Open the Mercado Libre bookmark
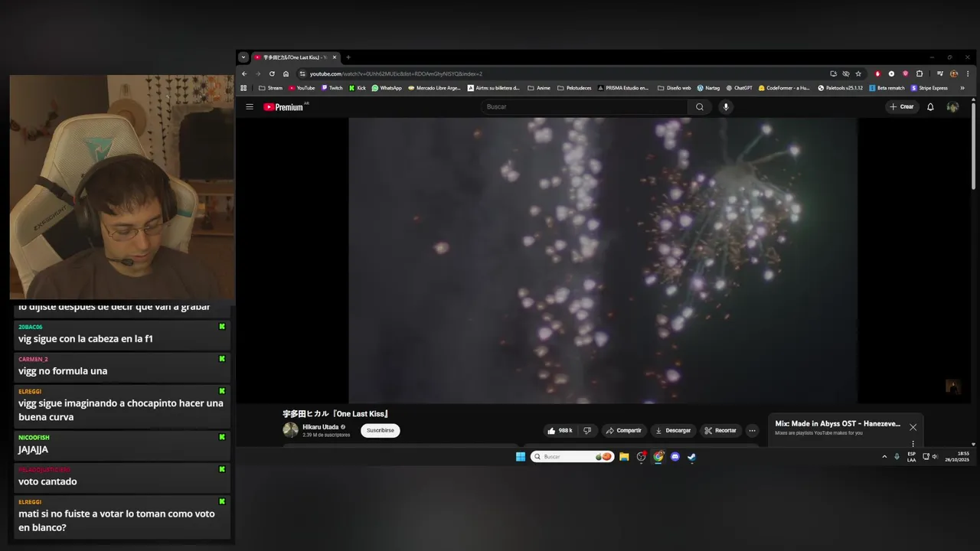This screenshot has width=980, height=551. 434,88
